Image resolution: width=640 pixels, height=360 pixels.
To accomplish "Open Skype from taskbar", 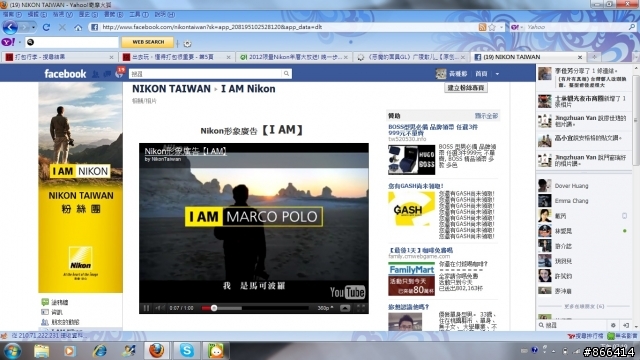I will (x=187, y=351).
